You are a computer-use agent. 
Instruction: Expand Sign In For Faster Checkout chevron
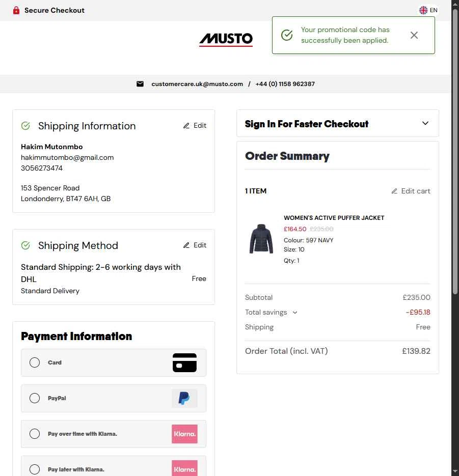[425, 123]
